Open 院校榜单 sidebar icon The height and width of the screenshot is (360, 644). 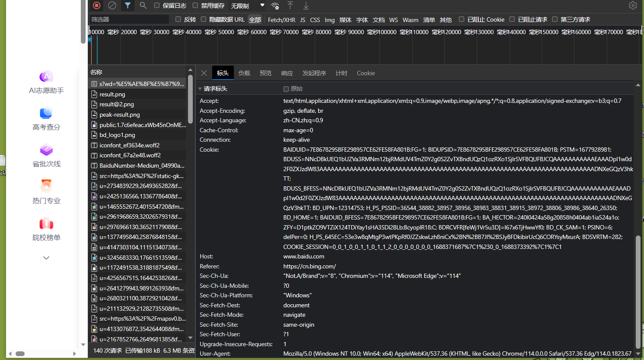[x=46, y=223]
